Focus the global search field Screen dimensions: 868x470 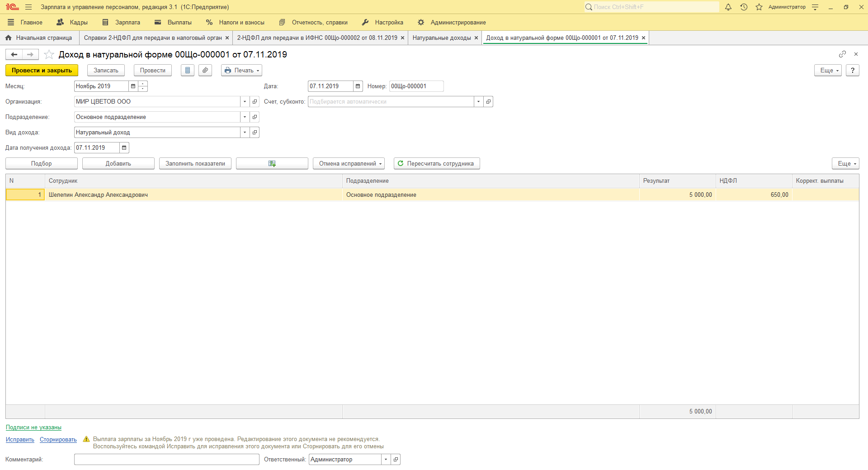pos(651,7)
